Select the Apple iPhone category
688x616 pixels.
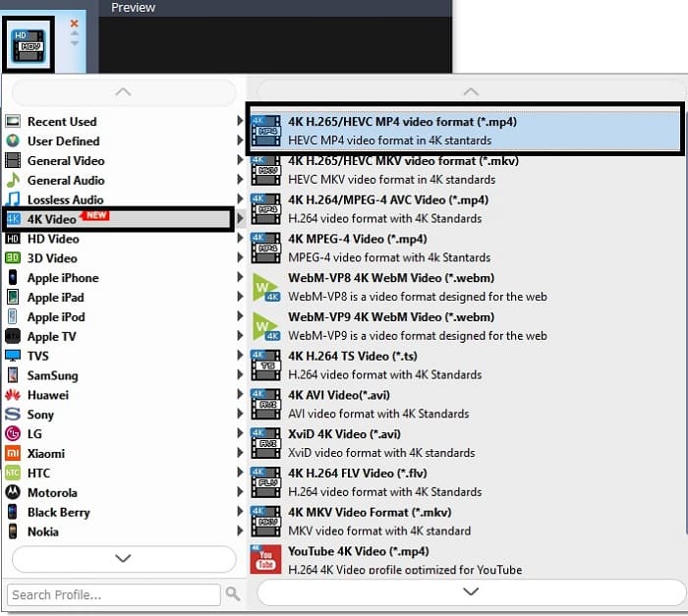63,278
